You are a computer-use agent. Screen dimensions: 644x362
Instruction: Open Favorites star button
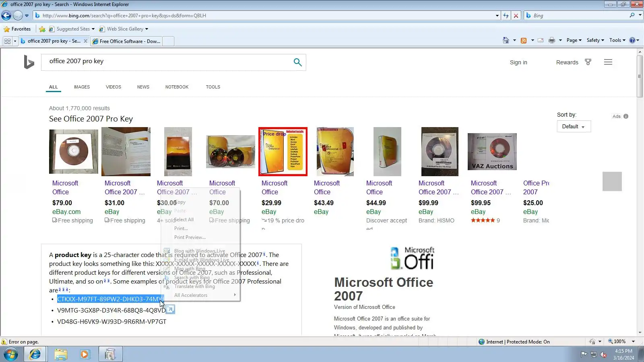coord(17,29)
